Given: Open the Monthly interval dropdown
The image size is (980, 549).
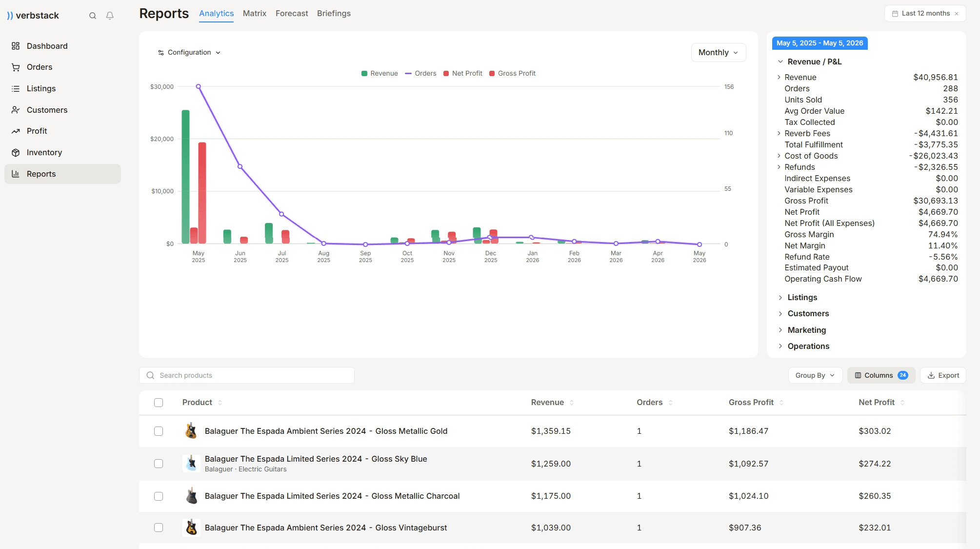Looking at the screenshot, I should tap(718, 52).
